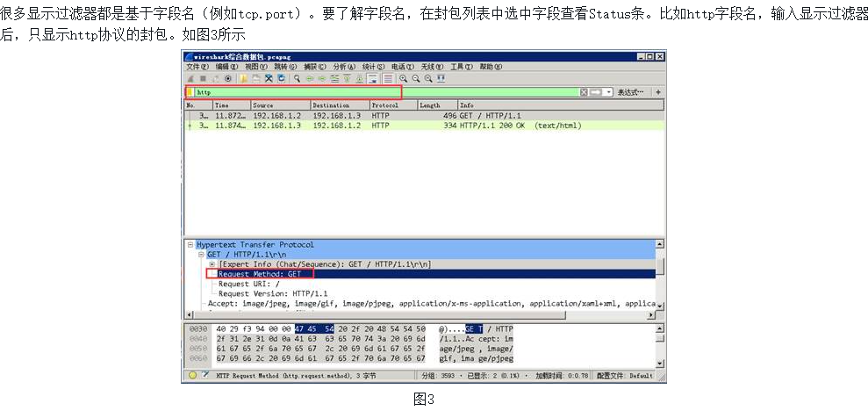The image size is (868, 411).
Task: Go to previous packet arrow icon
Action: point(311,79)
